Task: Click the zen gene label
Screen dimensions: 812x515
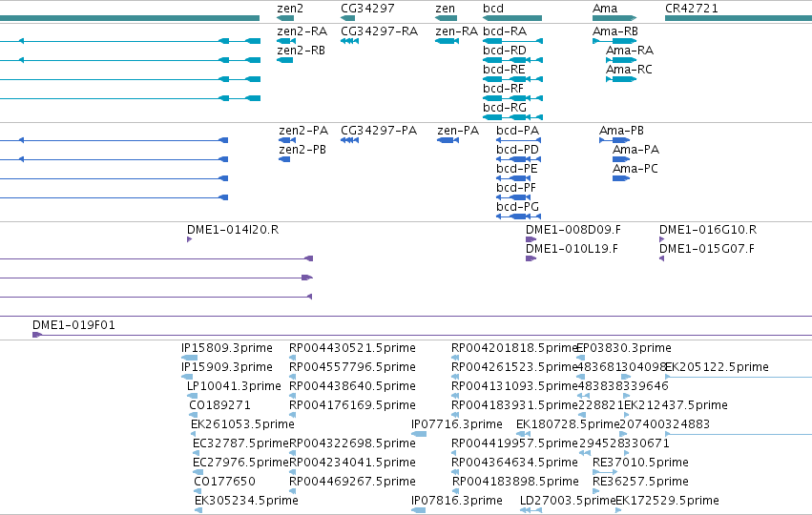Action: pos(445,9)
